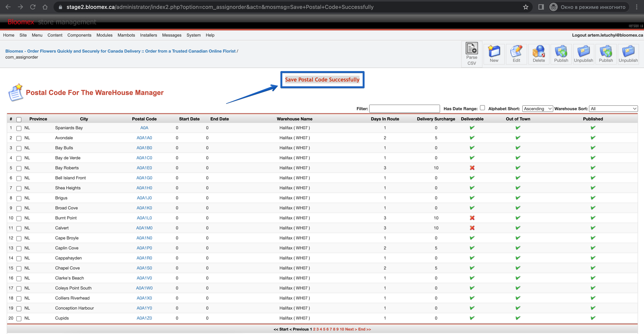Click the Content menu item
Image resolution: width=644 pixels, height=334 pixels.
pyautogui.click(x=55, y=35)
